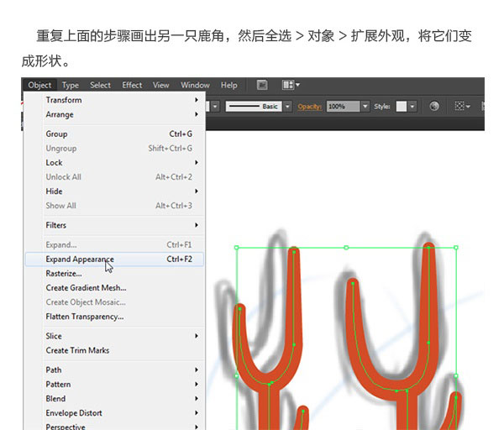Expand the Hide submenu

tap(114, 191)
